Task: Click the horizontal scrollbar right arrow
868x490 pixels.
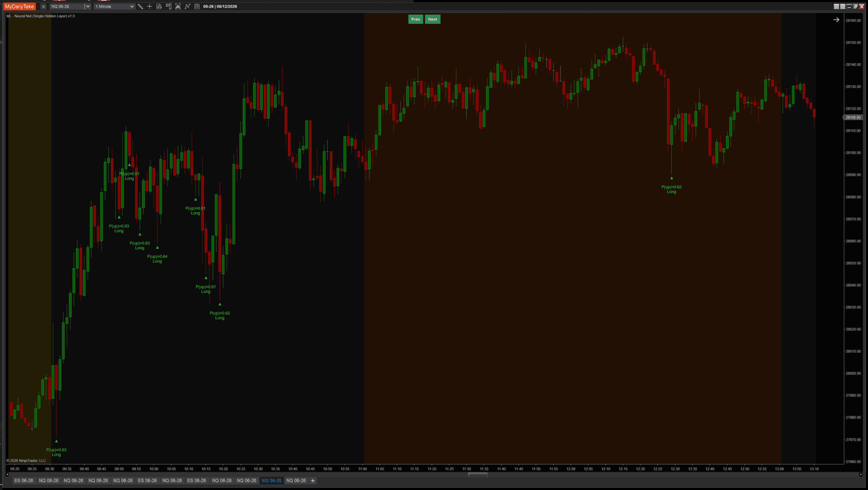Action: tap(861, 475)
